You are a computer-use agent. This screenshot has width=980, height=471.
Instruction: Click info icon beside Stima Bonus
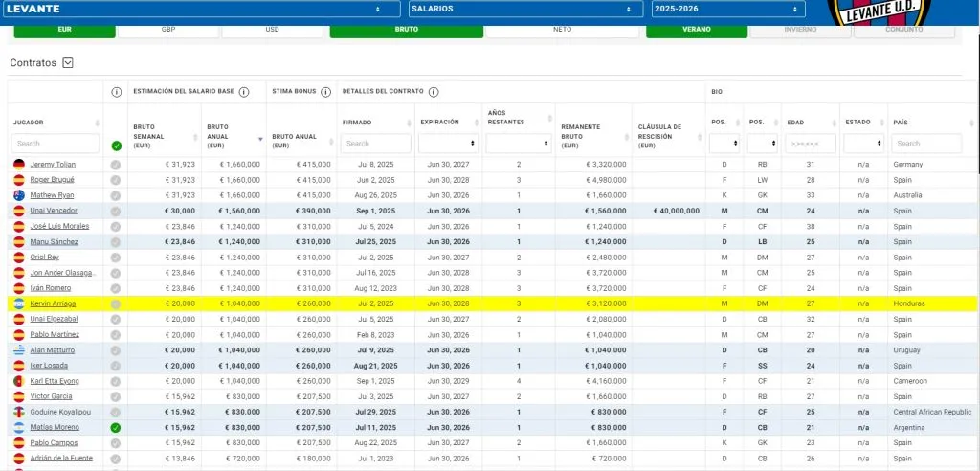[325, 92]
